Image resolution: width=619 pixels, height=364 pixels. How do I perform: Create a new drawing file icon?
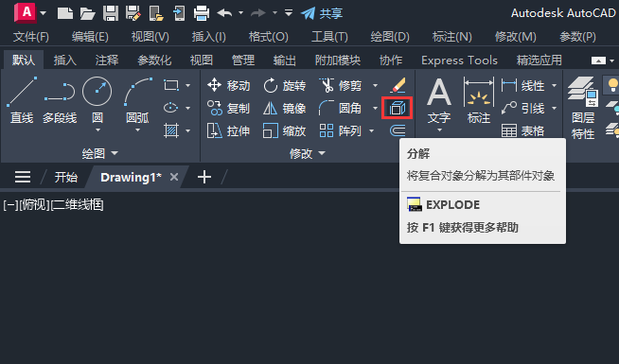tap(64, 13)
